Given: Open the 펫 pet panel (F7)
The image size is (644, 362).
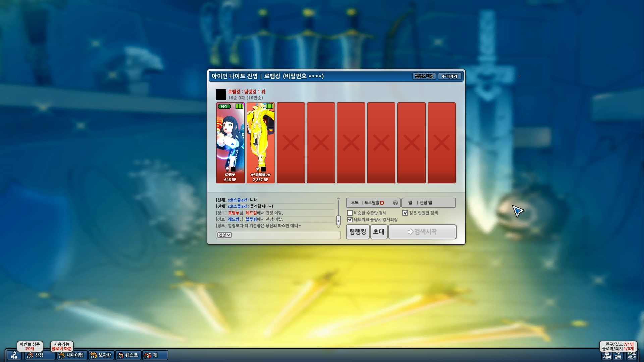Looking at the screenshot, I should [x=155, y=355].
